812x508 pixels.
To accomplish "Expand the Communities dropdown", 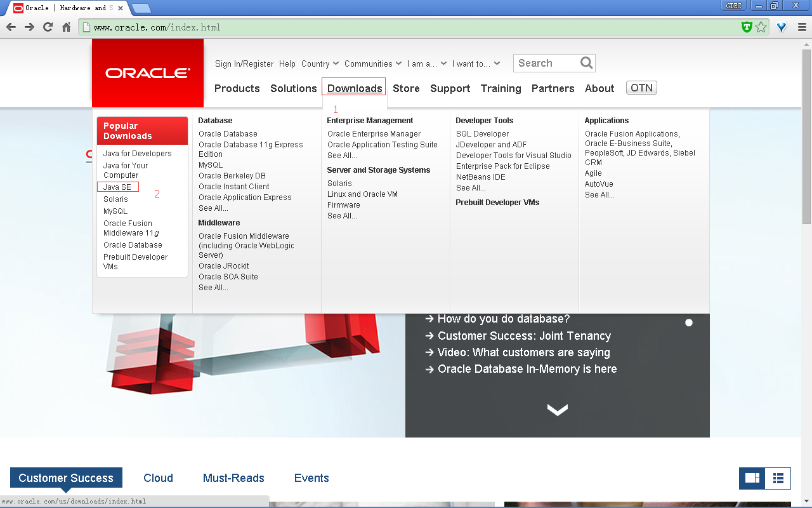I will coord(373,63).
